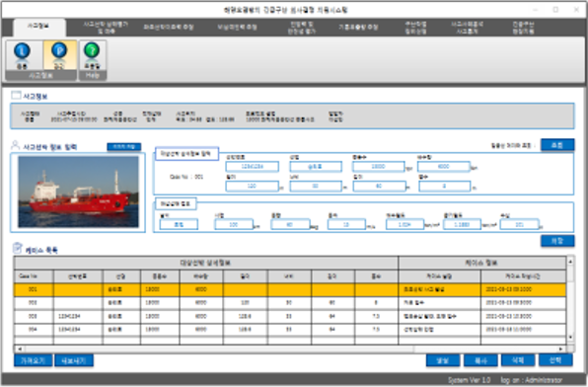Click the 'Case No' column header
Screen dimensions: 588x387
click(34, 276)
